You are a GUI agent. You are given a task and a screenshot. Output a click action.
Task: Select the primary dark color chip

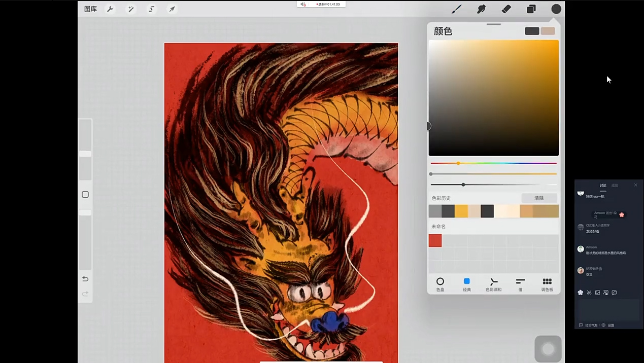532,31
